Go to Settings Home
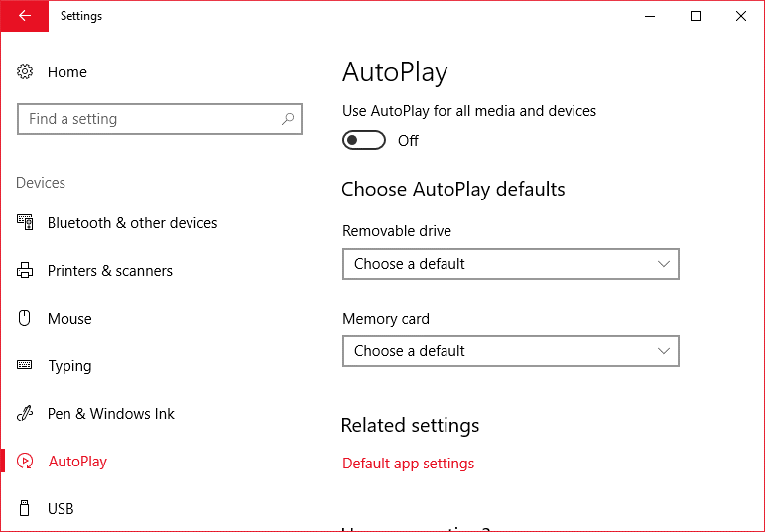Image resolution: width=765 pixels, height=532 pixels. [66, 72]
